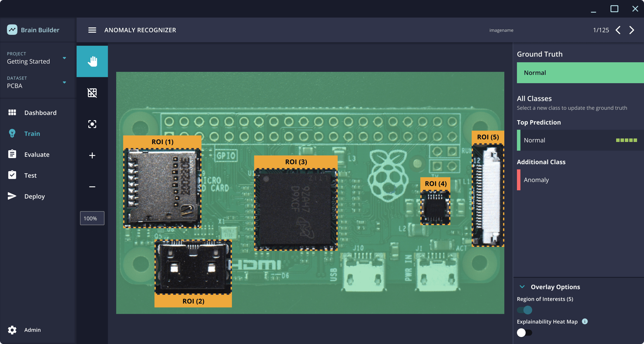Screen dimensions: 644x344
Task: Open the Dashboard section
Action: click(x=39, y=112)
